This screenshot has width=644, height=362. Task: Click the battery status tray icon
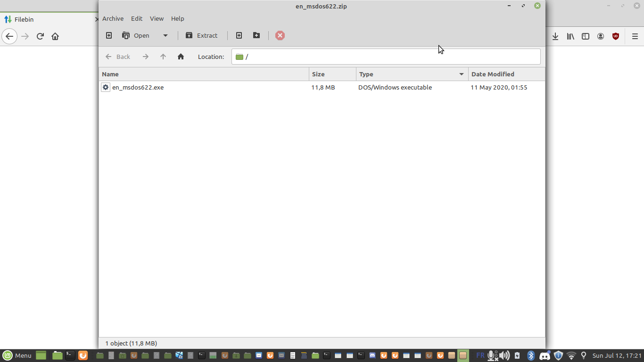[x=517, y=355]
